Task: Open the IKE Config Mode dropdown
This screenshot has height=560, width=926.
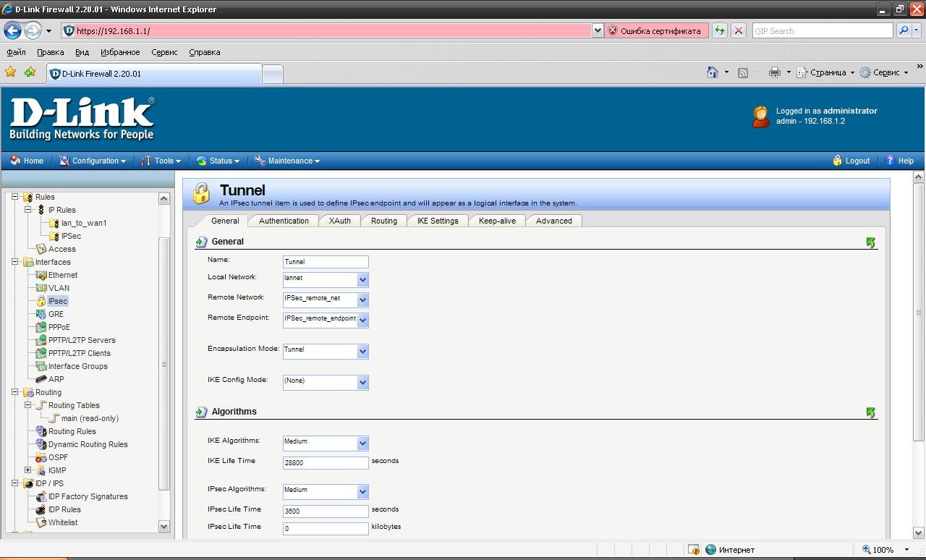Action: point(362,382)
